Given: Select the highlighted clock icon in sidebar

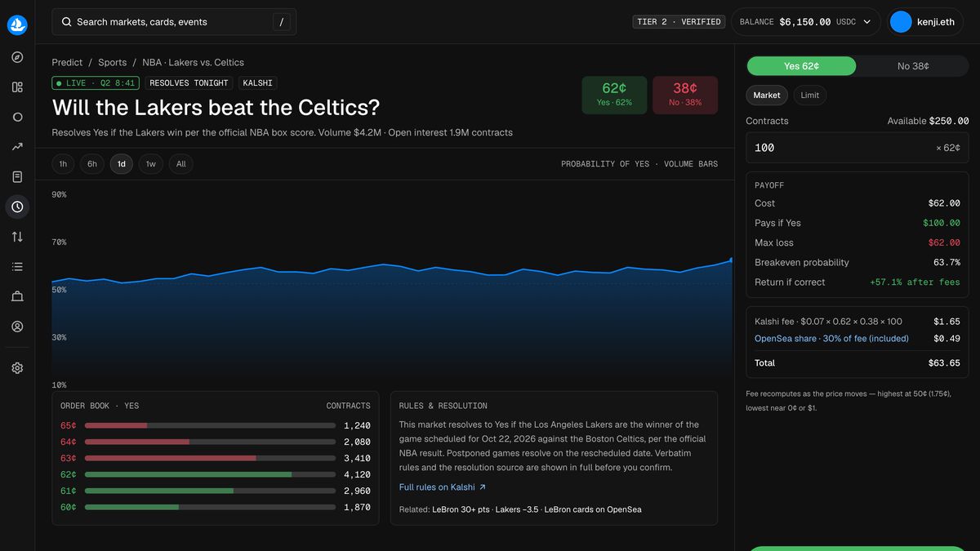Looking at the screenshot, I should tap(17, 207).
